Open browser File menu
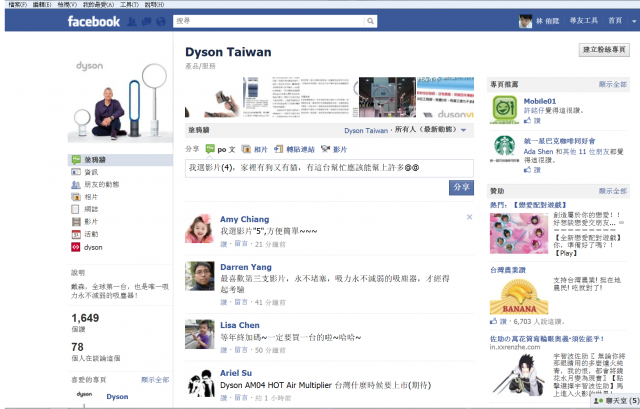The width and height of the screenshot is (640, 409). click(17, 4)
